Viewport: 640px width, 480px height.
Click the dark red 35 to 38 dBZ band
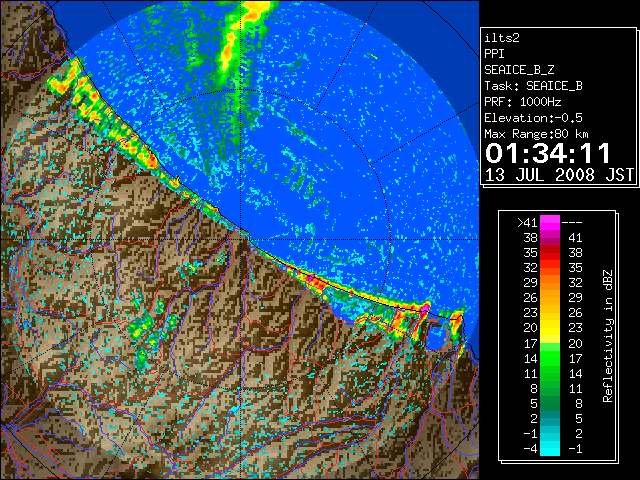pos(550,252)
